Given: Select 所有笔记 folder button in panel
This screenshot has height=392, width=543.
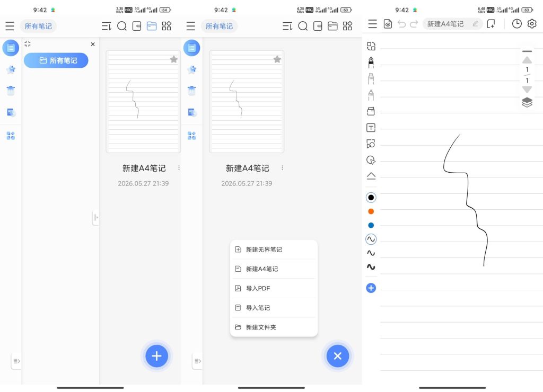Looking at the screenshot, I should 56,60.
